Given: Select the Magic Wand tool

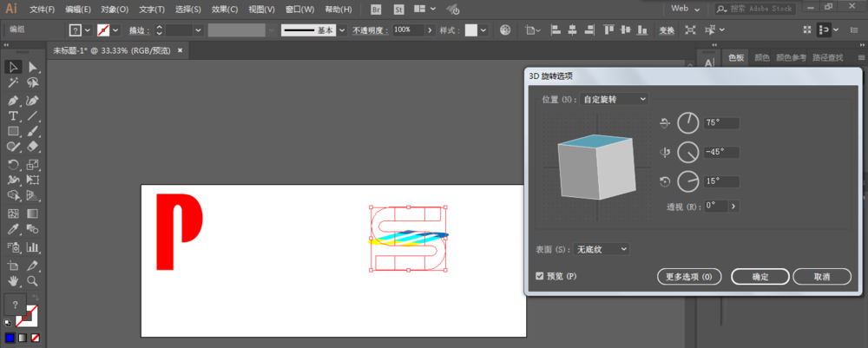Looking at the screenshot, I should pyautogui.click(x=13, y=83).
